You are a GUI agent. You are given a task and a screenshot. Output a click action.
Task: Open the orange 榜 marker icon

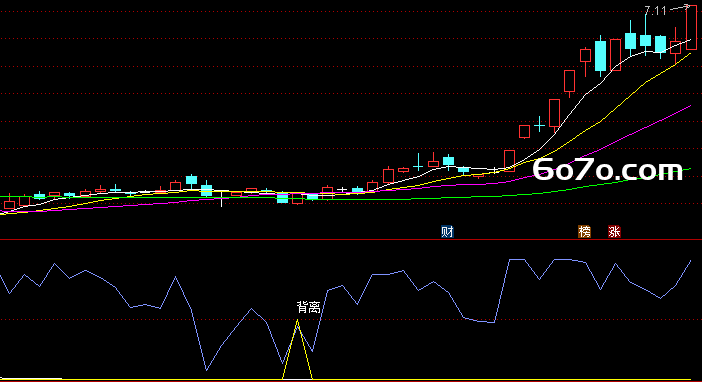pyautogui.click(x=584, y=232)
